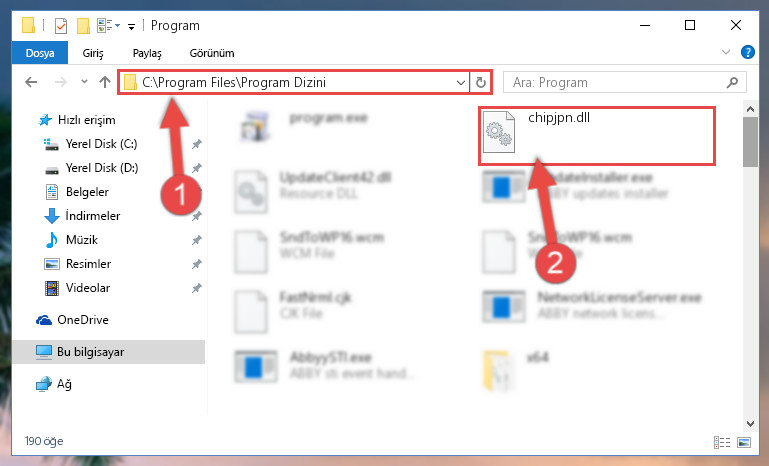Click the Properties checkmark icon in title bar
The height and width of the screenshot is (466, 769).
[x=60, y=25]
